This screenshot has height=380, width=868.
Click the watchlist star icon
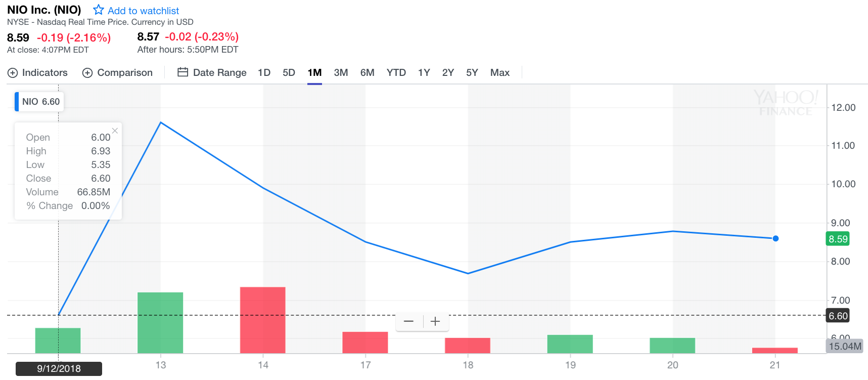click(99, 10)
